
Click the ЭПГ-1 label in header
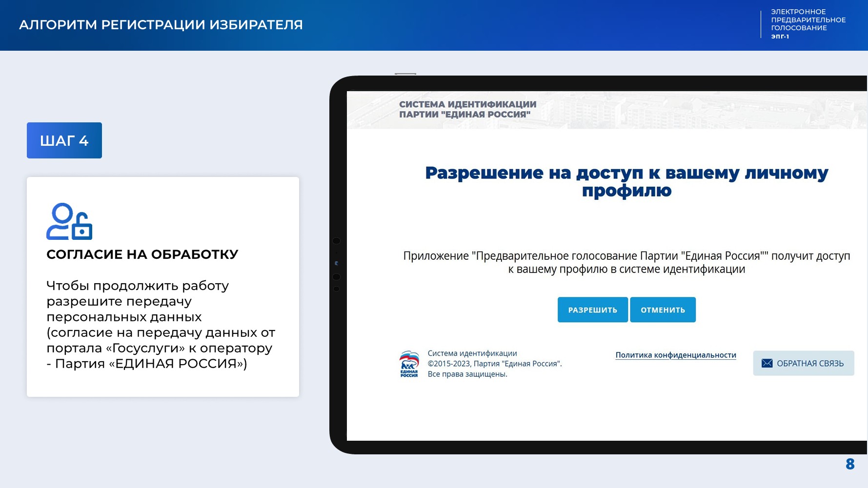point(780,37)
